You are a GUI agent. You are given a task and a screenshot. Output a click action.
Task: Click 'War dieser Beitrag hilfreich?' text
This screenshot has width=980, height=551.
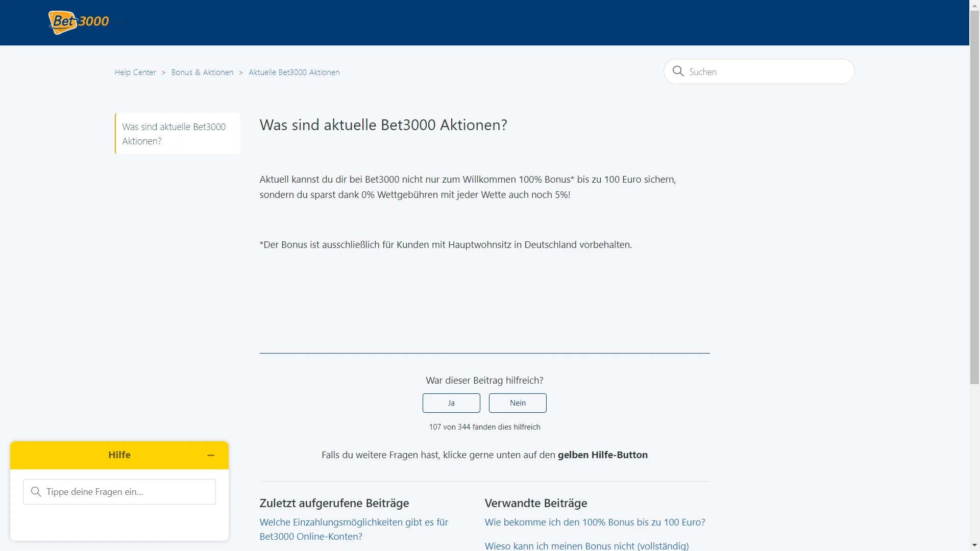(x=484, y=381)
